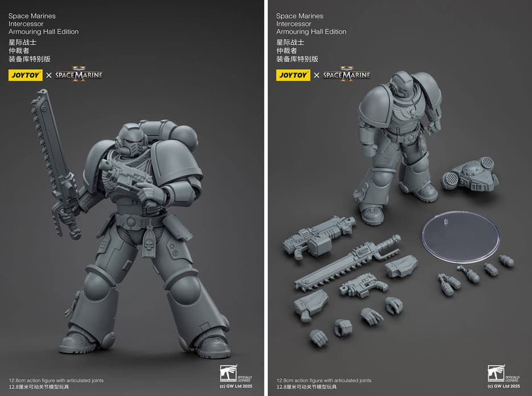Click the Officially Licensed emblem on left poster
Image resolution: width=532 pixels, height=396 pixels.
(236, 374)
